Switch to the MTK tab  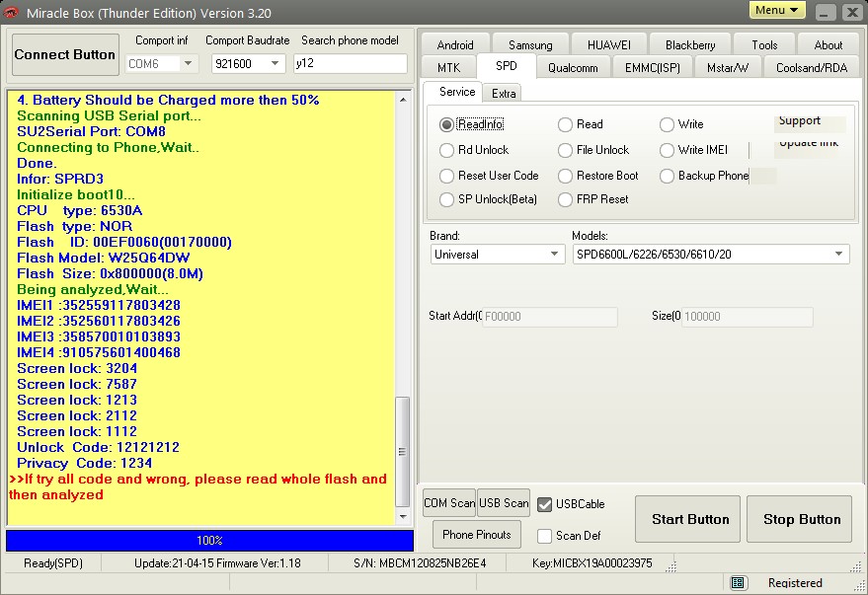point(448,67)
